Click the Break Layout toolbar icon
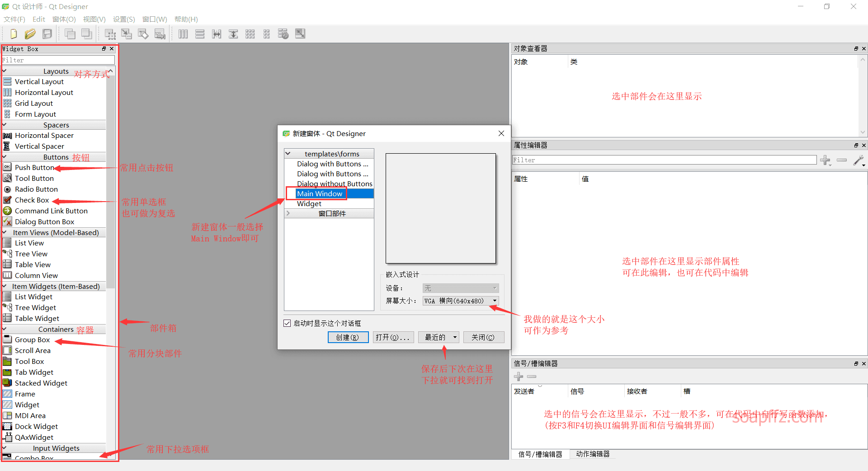The width and height of the screenshot is (868, 471). (x=283, y=34)
